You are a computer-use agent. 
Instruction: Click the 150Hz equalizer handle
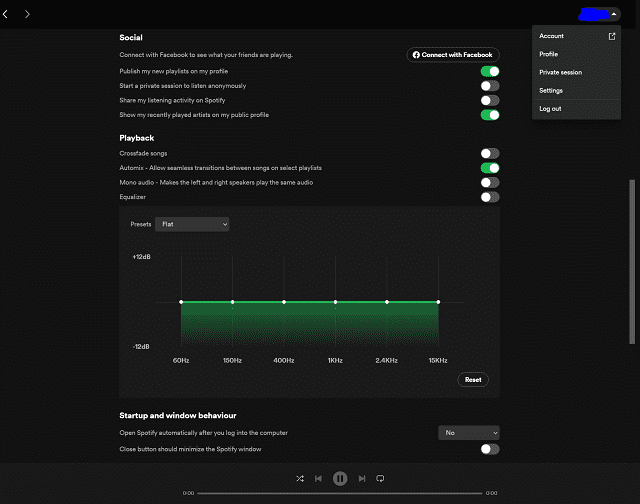[233, 302]
